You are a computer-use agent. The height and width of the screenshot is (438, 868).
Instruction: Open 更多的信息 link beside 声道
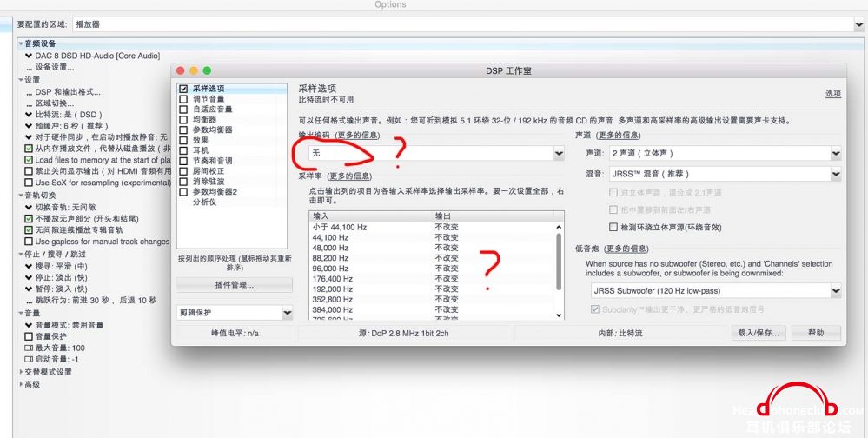pos(619,135)
